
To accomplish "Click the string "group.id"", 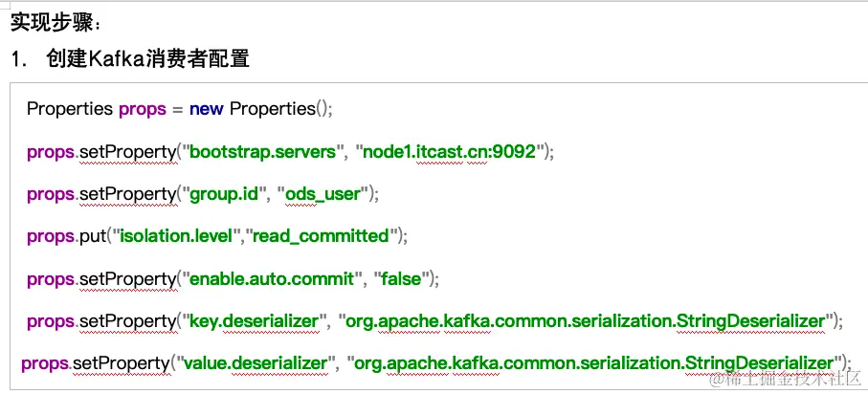I will coord(224,194).
